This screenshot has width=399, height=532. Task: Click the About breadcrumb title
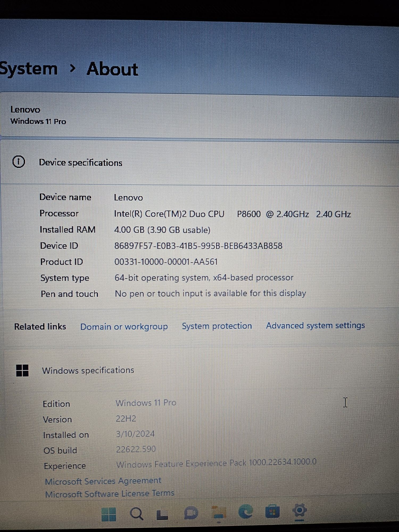[112, 69]
